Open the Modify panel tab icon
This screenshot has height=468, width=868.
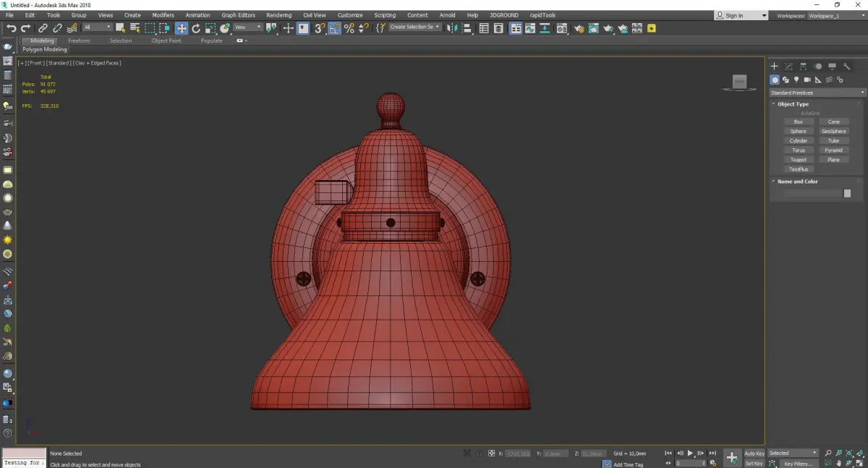pos(788,67)
